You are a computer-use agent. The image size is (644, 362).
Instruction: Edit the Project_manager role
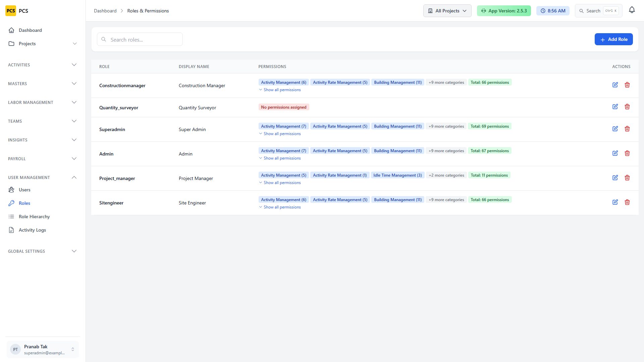[x=615, y=178]
